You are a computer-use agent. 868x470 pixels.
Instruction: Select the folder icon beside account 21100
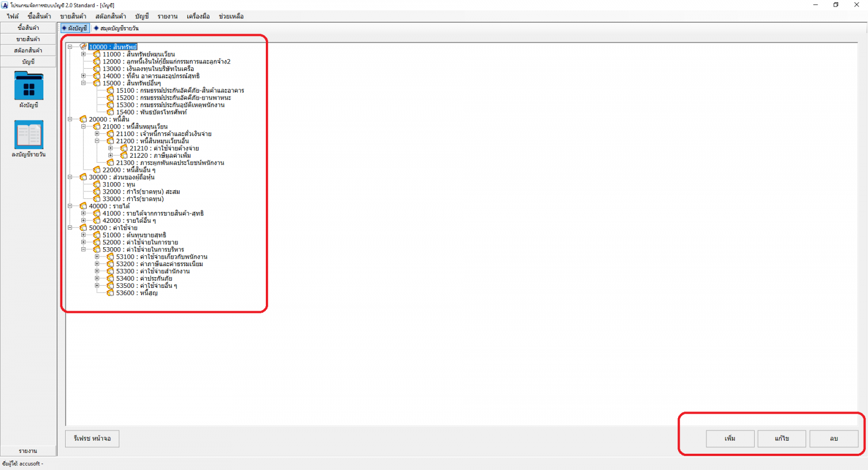click(110, 134)
